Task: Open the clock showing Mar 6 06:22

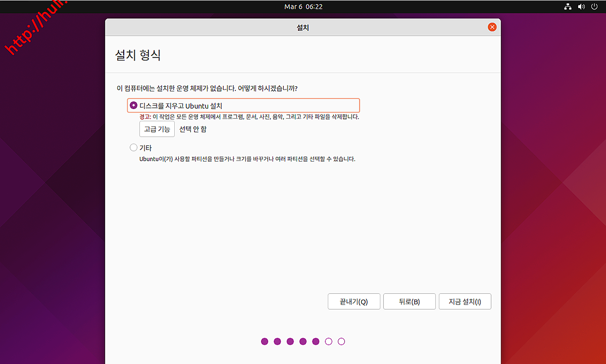Action: [303, 7]
